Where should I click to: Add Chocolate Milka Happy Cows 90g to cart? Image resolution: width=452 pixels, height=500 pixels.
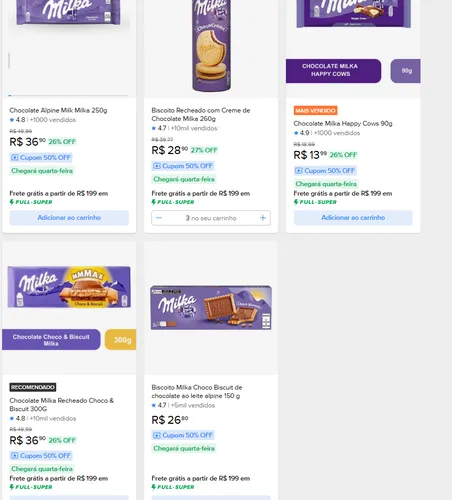click(353, 218)
